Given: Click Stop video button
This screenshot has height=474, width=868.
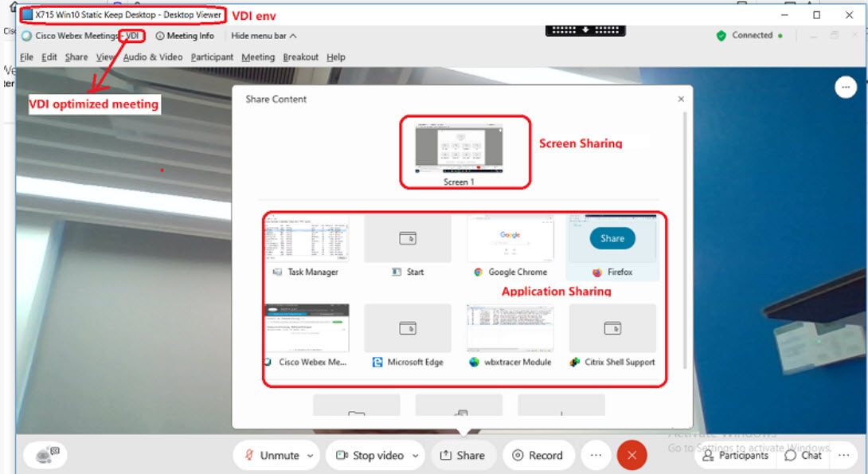Looking at the screenshot, I should pos(370,455).
